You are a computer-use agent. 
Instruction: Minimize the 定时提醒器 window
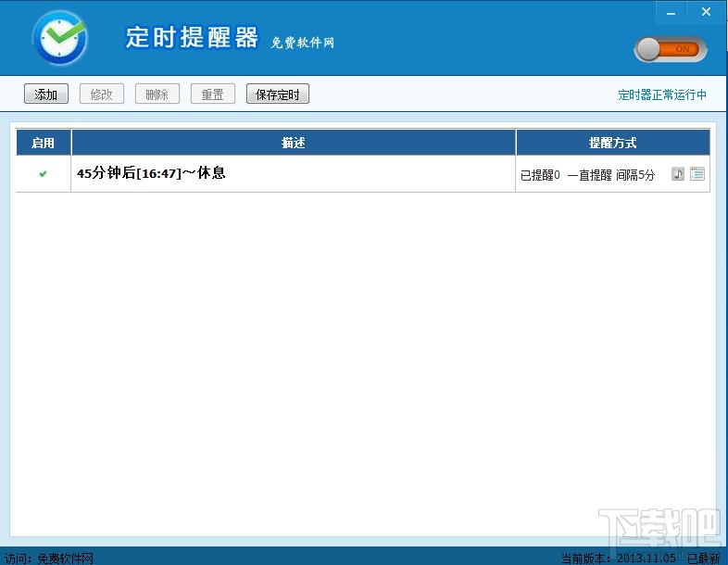pyautogui.click(x=671, y=13)
